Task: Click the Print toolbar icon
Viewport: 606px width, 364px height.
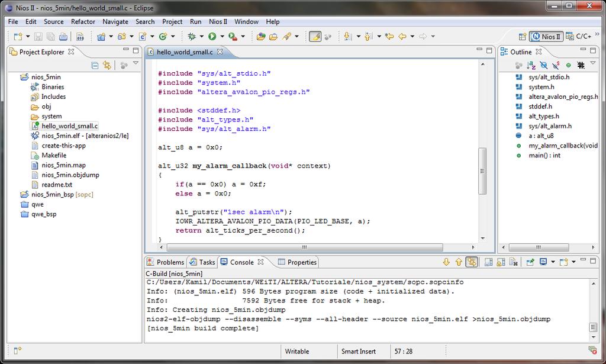Action: pyautogui.click(x=63, y=36)
